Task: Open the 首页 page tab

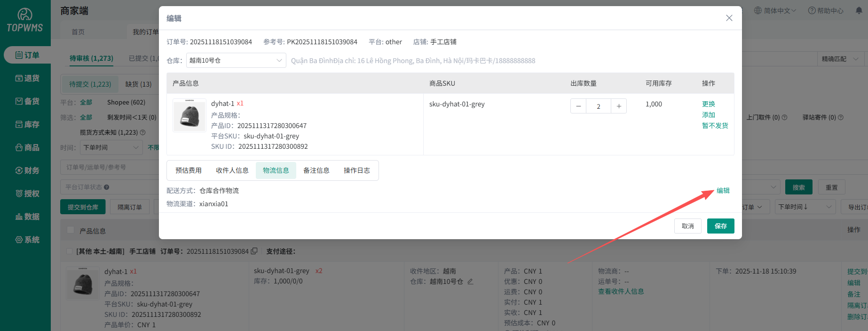Action: (78, 32)
